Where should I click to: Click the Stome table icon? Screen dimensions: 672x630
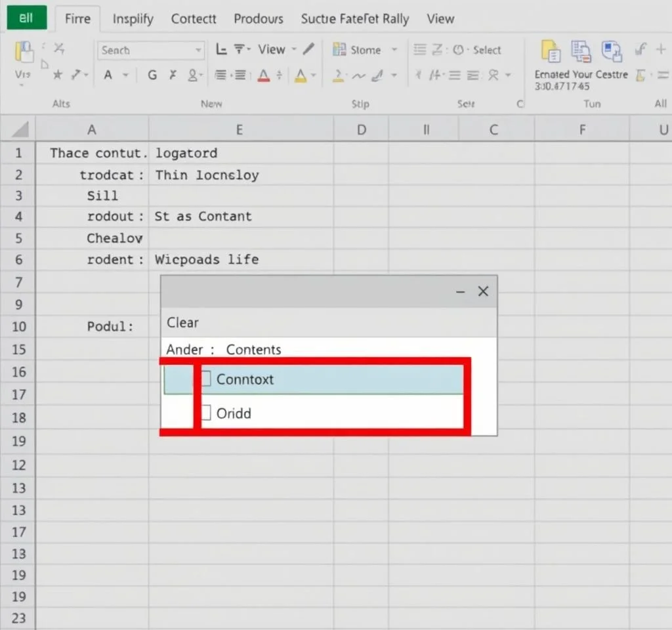[339, 50]
